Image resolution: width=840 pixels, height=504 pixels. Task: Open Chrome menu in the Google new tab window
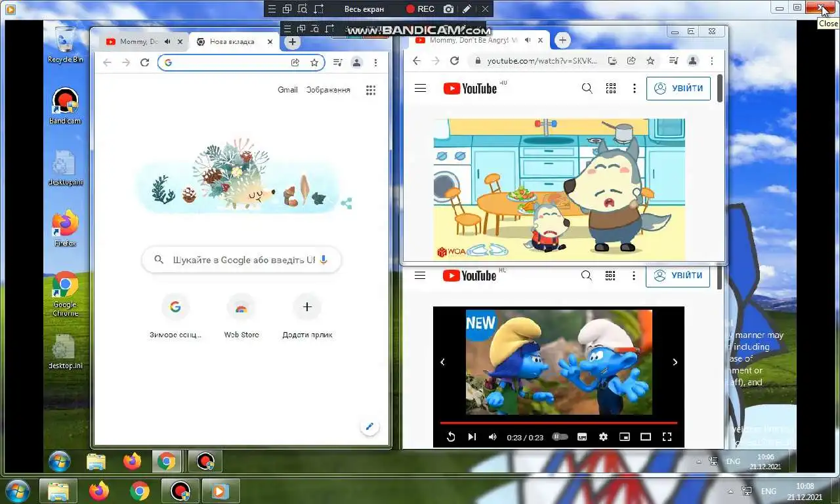375,62
